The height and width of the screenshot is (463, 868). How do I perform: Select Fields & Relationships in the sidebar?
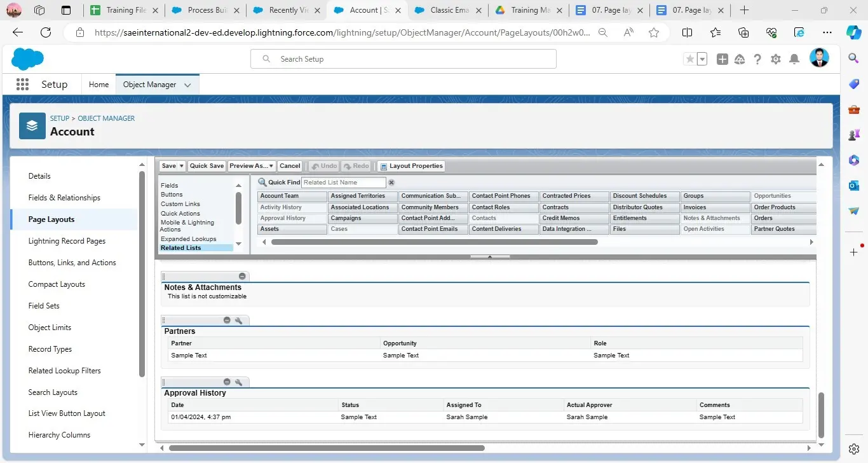(64, 198)
